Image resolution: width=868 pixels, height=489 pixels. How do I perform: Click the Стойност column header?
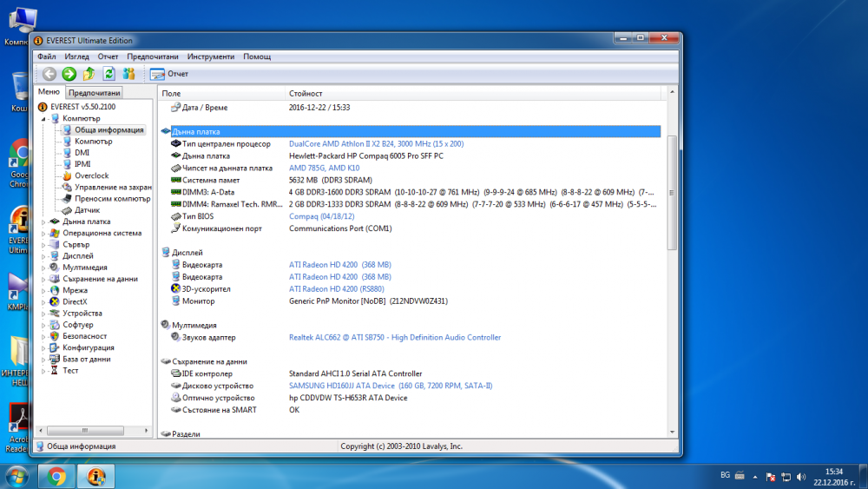point(473,94)
